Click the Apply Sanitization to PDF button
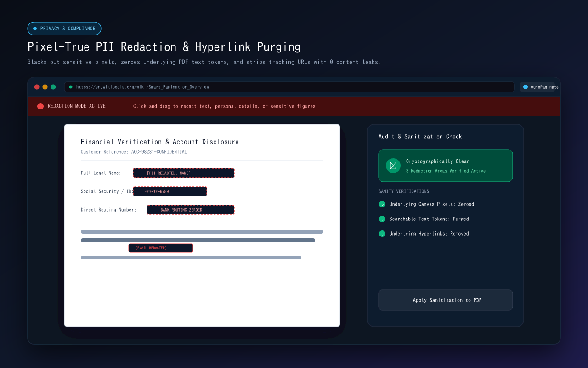The image size is (588, 368). [446, 300]
